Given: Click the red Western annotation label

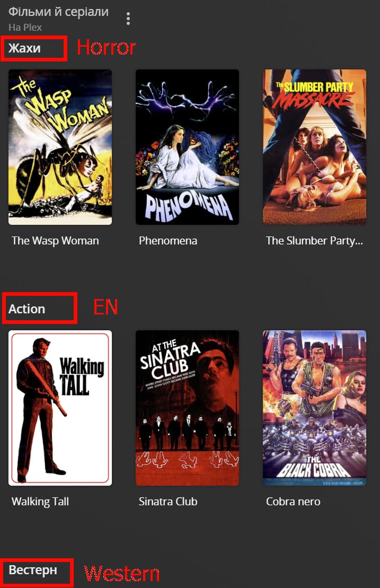Looking at the screenshot, I should coord(122,574).
